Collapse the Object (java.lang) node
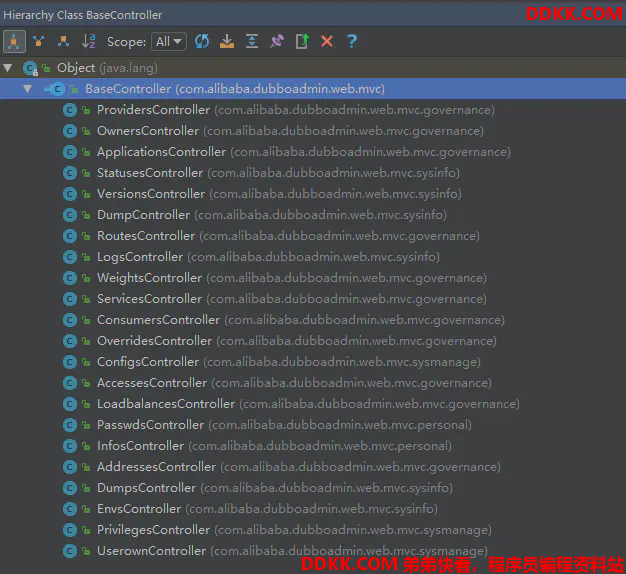626x574 pixels. (8, 68)
